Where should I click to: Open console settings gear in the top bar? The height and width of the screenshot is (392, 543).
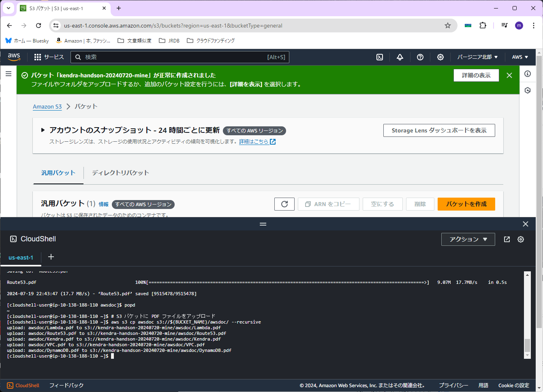440,57
